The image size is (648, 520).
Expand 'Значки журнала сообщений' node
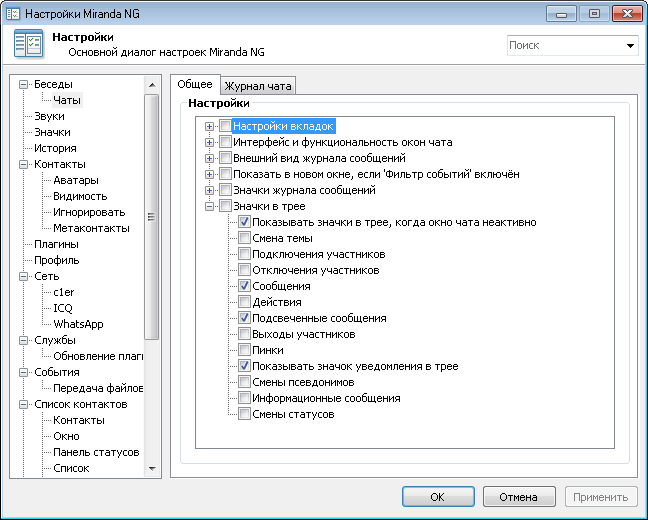(210, 191)
